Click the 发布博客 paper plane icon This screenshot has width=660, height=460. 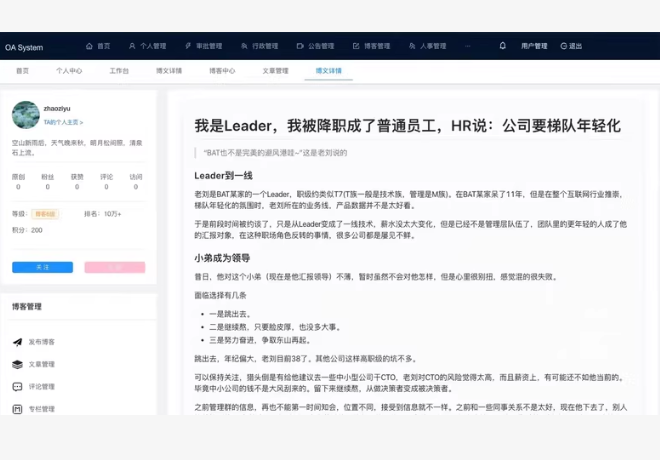point(17,342)
